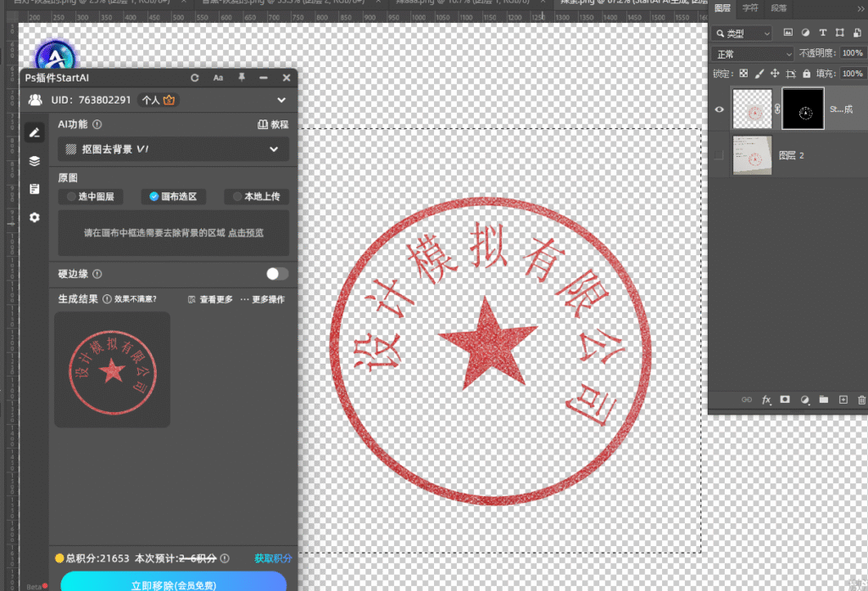Select the 选中图层 radio option
The width and height of the screenshot is (868, 591).
click(91, 197)
